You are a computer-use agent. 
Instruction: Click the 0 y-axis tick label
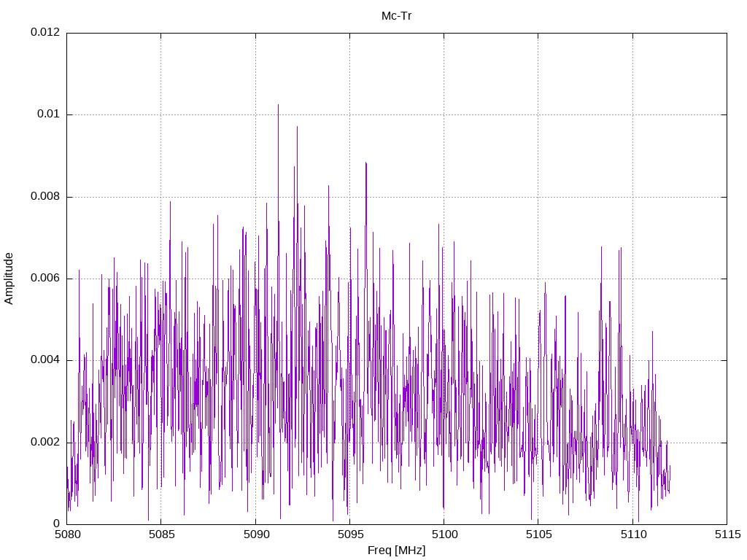click(57, 524)
